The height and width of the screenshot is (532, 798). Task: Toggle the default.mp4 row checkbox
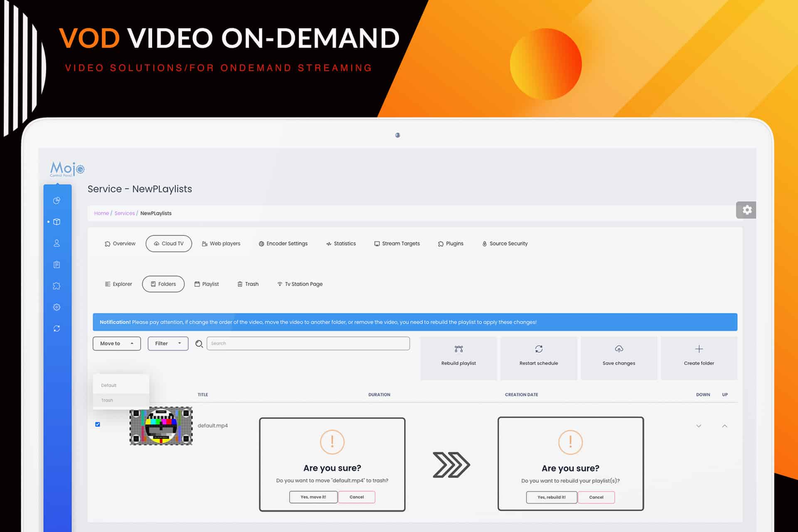[x=98, y=424]
